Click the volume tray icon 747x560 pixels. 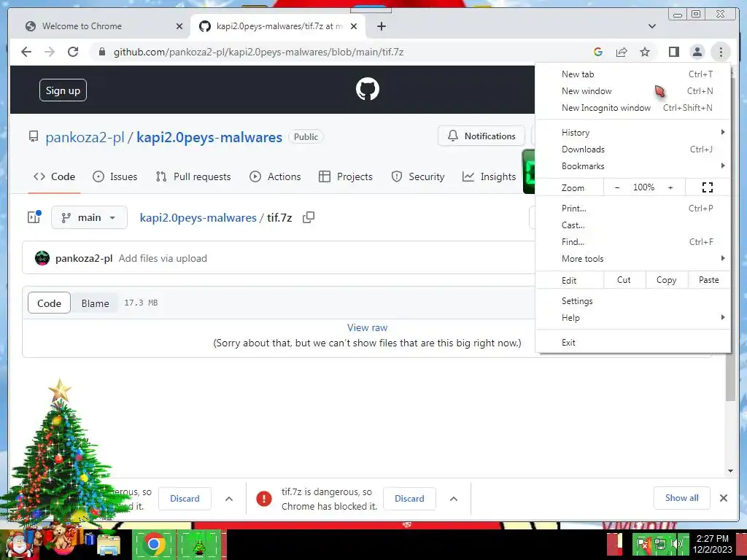point(678,544)
